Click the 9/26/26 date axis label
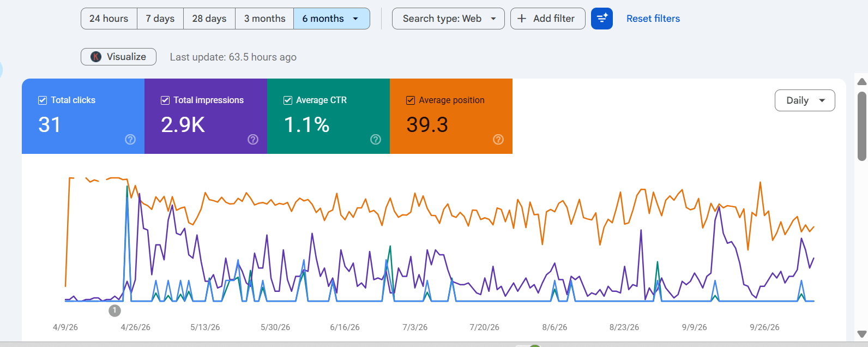This screenshot has height=347, width=868. pyautogui.click(x=764, y=327)
